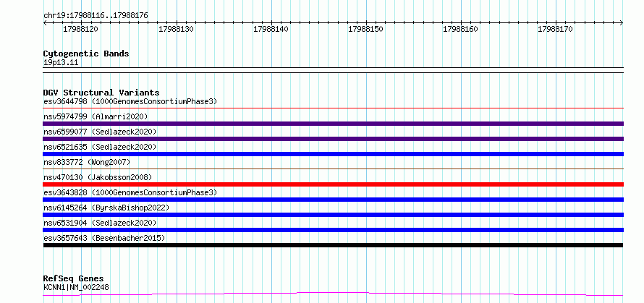This screenshot has height=303, width=644.
Task: Open variant esv3643828 label
Action: point(130,192)
